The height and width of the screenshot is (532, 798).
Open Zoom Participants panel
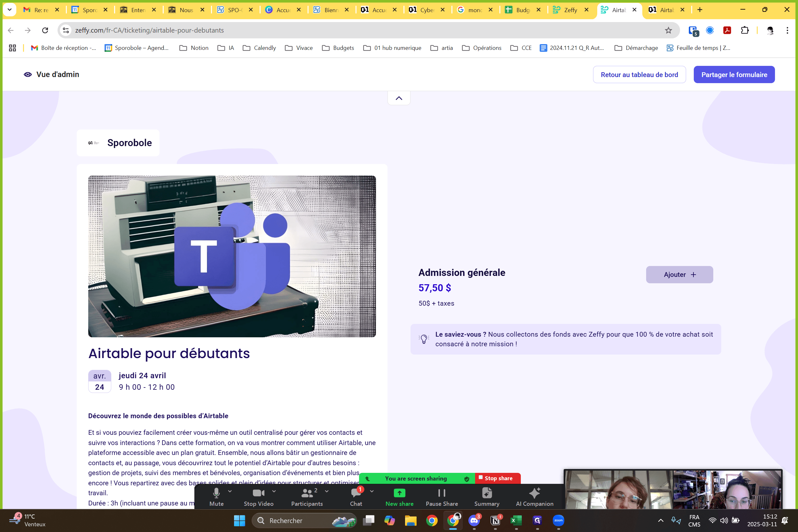pos(307,497)
